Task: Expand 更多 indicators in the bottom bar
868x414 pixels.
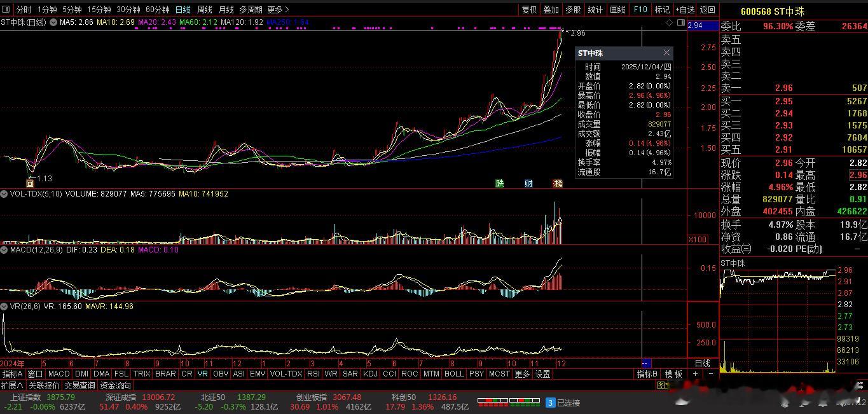Action: (522, 374)
